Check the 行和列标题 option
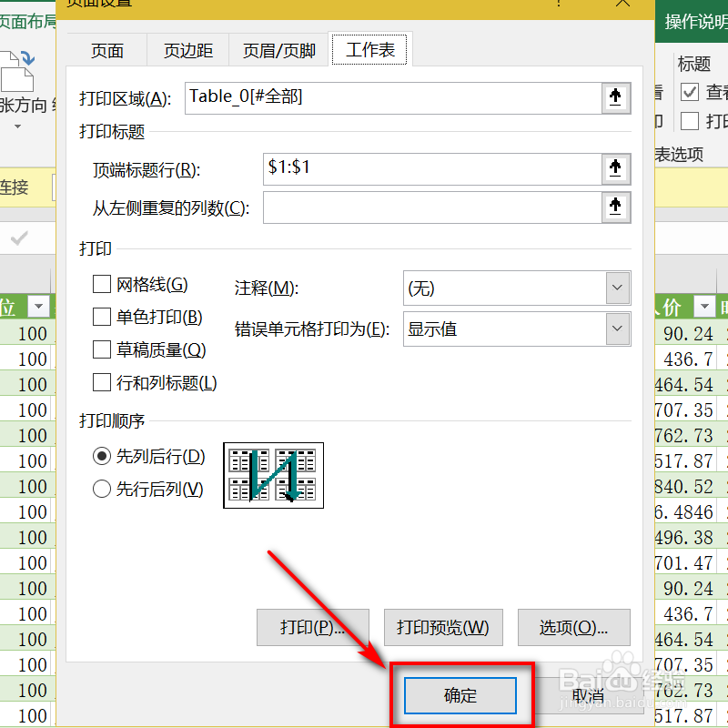Screen dimensions: 728x728 pyautogui.click(x=103, y=383)
